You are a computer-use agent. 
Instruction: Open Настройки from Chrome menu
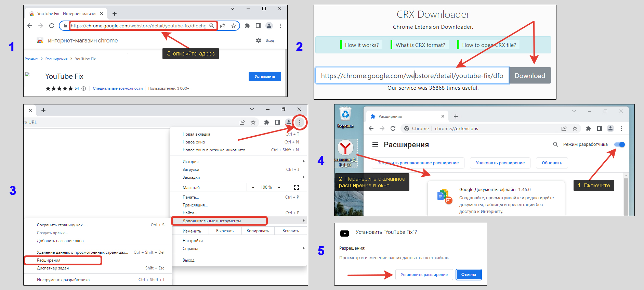click(239, 241)
